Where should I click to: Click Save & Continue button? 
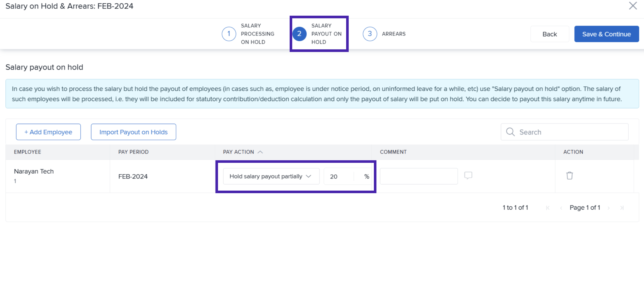(x=606, y=34)
